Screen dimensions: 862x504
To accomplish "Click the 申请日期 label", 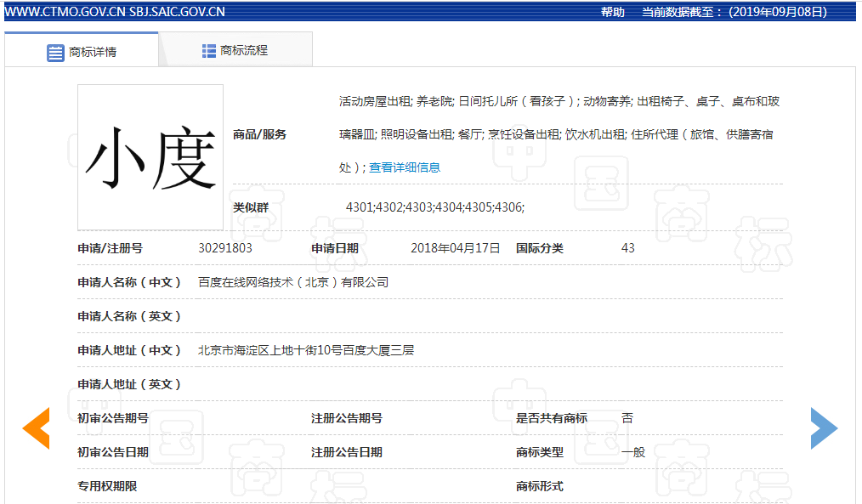I will tap(335, 248).
